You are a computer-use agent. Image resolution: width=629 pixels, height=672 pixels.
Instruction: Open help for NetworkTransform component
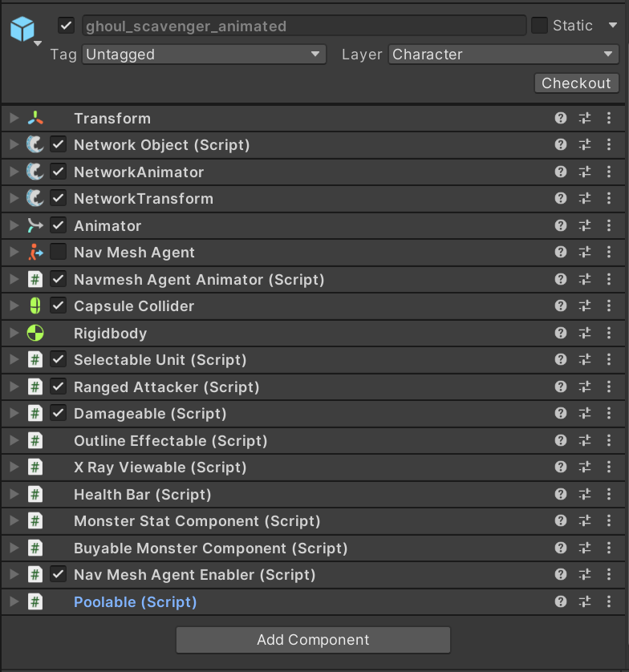560,198
